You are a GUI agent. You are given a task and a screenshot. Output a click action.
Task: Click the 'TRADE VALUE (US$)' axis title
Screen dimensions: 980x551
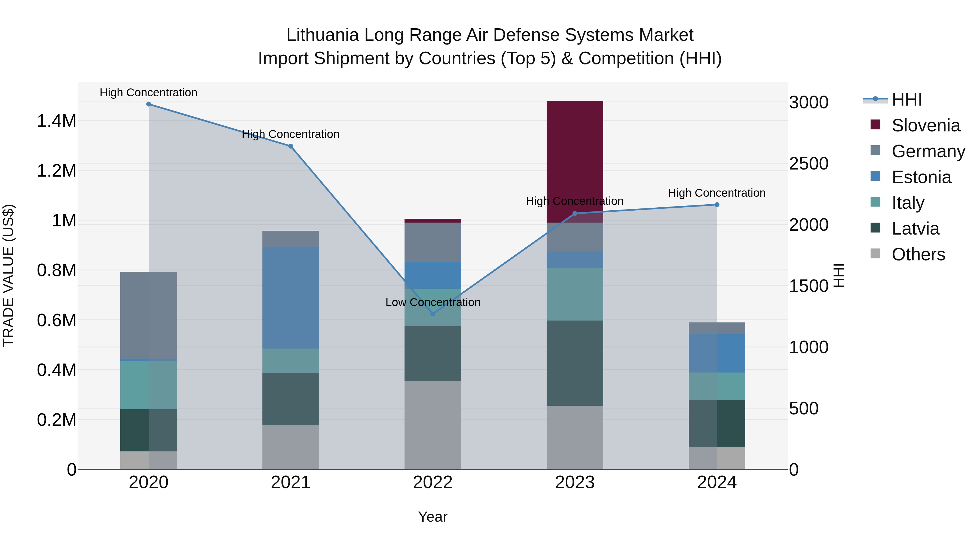click(x=8, y=275)
